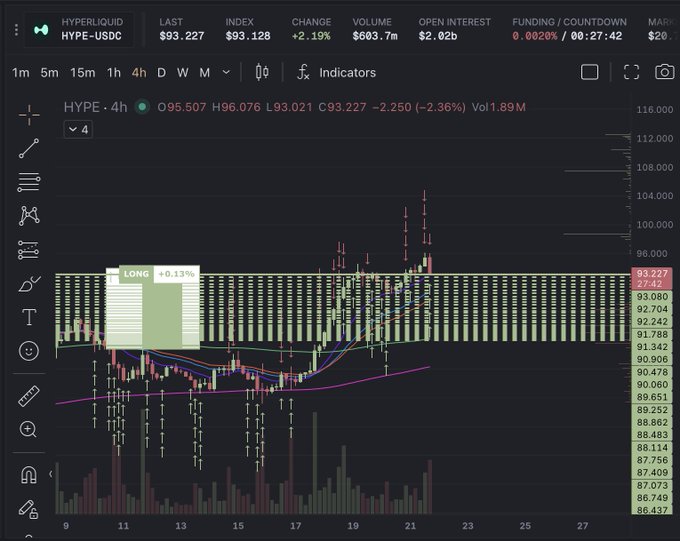The width and height of the screenshot is (680, 541).
Task: Click the 100.000 price axis level
Action: (654, 225)
